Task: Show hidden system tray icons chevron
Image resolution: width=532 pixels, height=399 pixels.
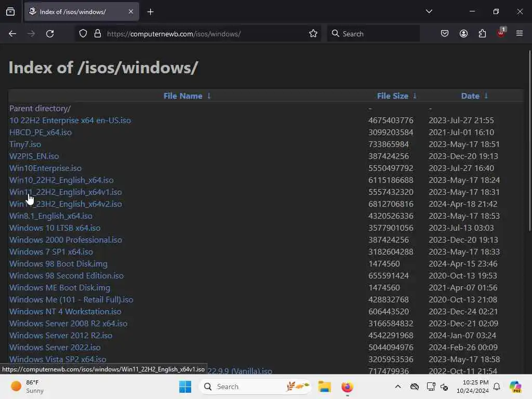Action: (x=398, y=387)
